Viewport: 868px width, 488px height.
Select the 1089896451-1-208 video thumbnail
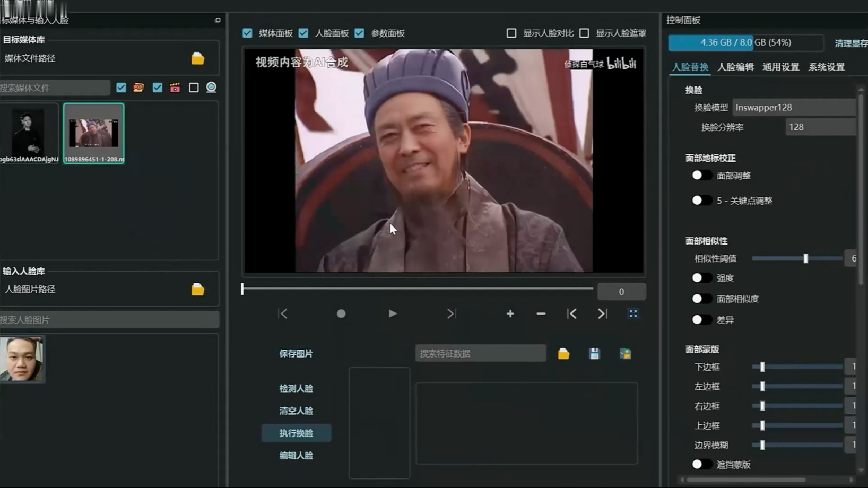click(94, 133)
